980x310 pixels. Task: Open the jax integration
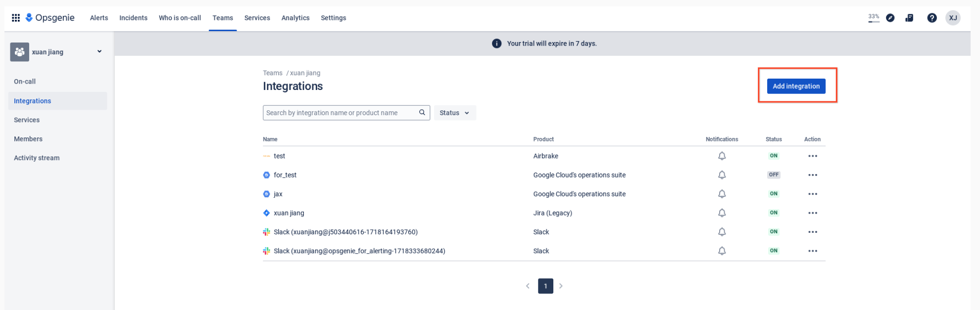tap(278, 194)
